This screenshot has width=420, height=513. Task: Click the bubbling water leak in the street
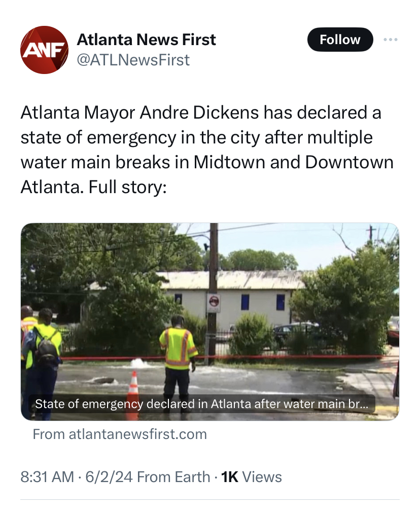click(x=139, y=363)
